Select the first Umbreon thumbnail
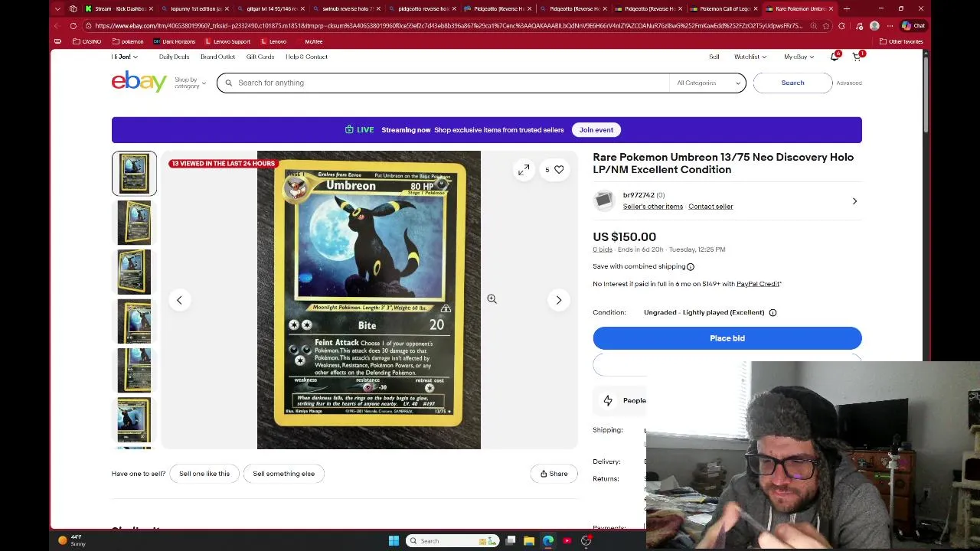The width and height of the screenshot is (980, 551). (134, 174)
